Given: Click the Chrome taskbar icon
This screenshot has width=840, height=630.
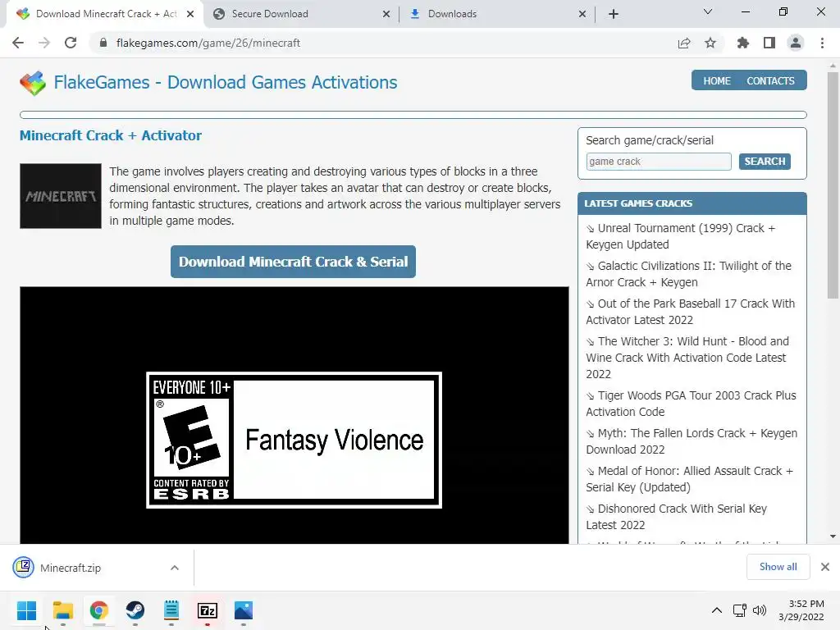Looking at the screenshot, I should click(x=99, y=610).
